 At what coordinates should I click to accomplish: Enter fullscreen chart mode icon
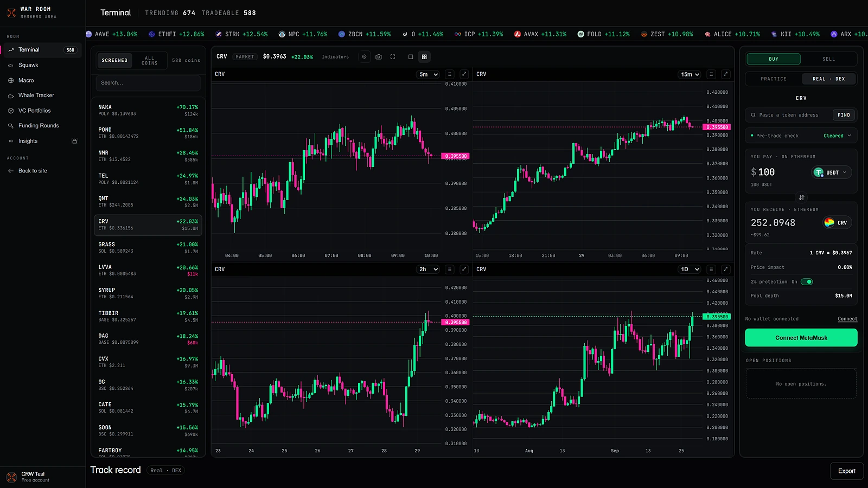[x=393, y=56]
